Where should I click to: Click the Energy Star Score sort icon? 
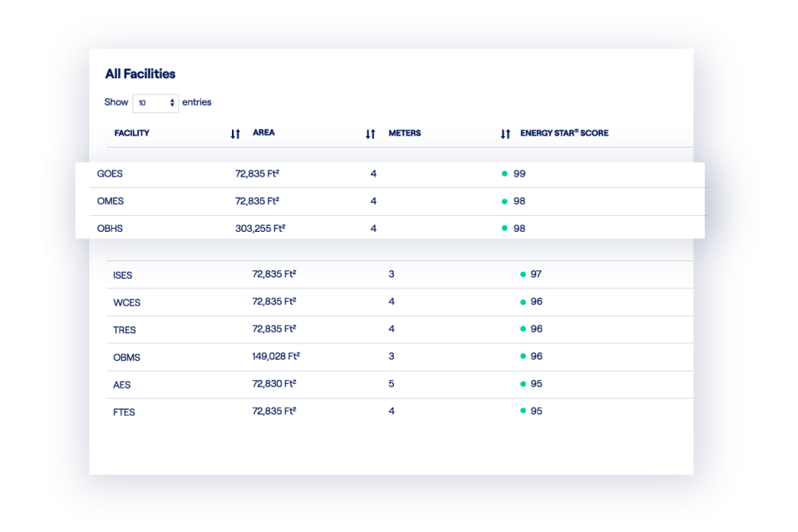pyautogui.click(x=505, y=132)
